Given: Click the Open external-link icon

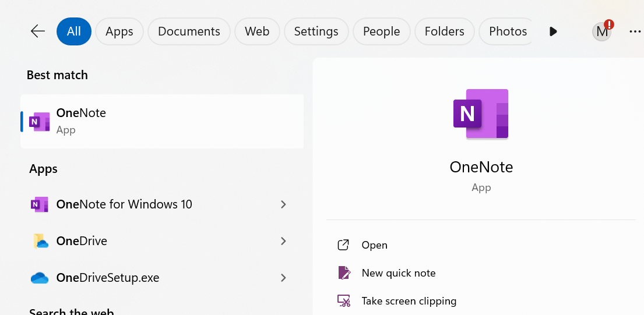Looking at the screenshot, I should [x=343, y=245].
